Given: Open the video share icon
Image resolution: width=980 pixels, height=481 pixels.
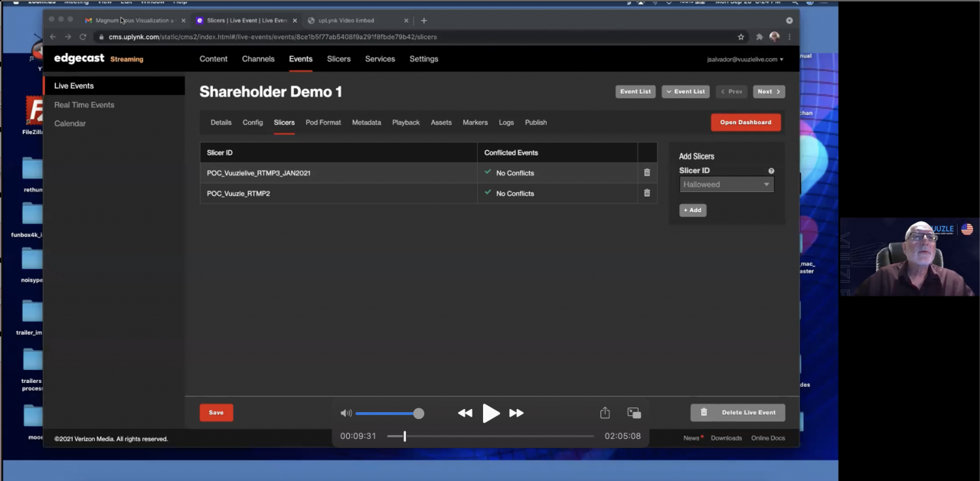Looking at the screenshot, I should [605, 413].
